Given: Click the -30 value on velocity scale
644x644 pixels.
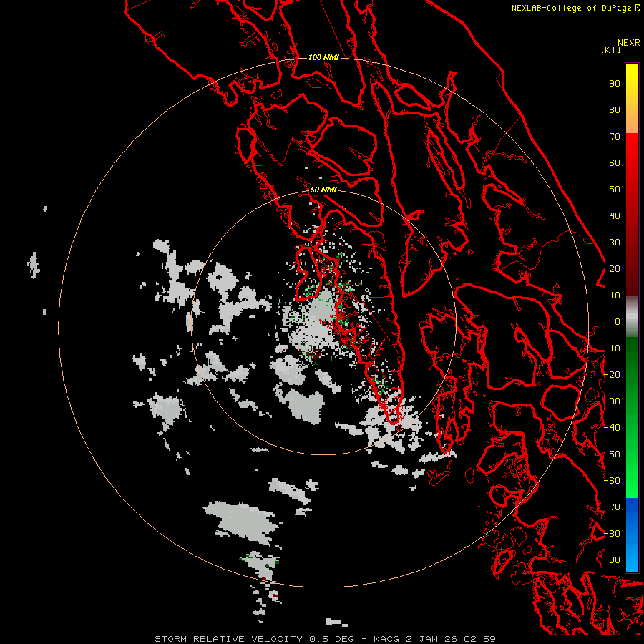Looking at the screenshot, I should 612,401.
